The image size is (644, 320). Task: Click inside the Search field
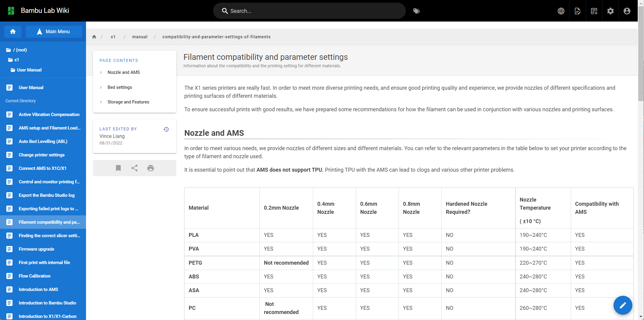click(x=309, y=11)
